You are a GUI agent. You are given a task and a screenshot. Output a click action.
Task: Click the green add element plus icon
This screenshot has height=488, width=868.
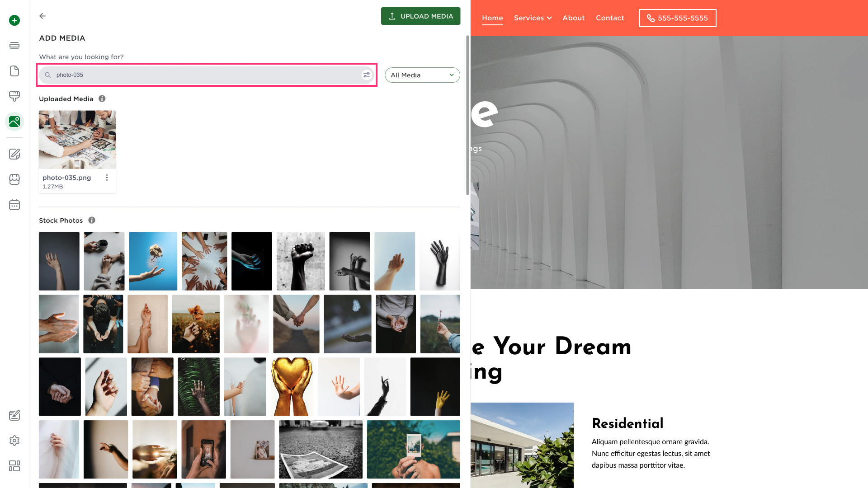click(x=14, y=20)
